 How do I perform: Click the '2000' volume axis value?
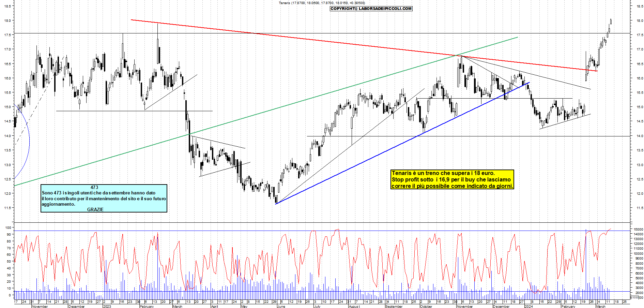click(x=639, y=293)
